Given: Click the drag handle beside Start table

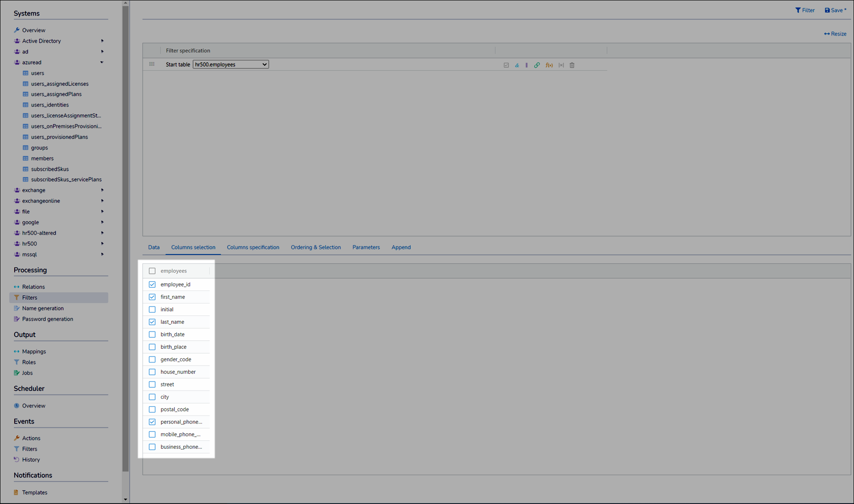Looking at the screenshot, I should (152, 65).
